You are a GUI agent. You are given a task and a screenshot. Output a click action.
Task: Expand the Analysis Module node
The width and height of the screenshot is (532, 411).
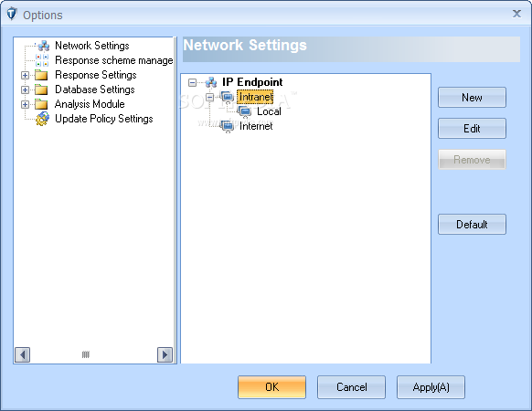click(x=25, y=104)
